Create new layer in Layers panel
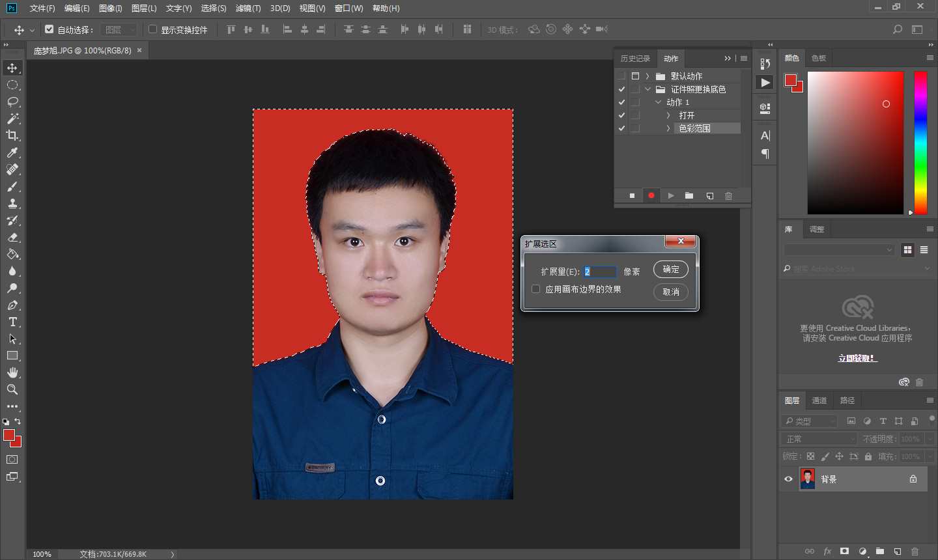 (x=898, y=551)
